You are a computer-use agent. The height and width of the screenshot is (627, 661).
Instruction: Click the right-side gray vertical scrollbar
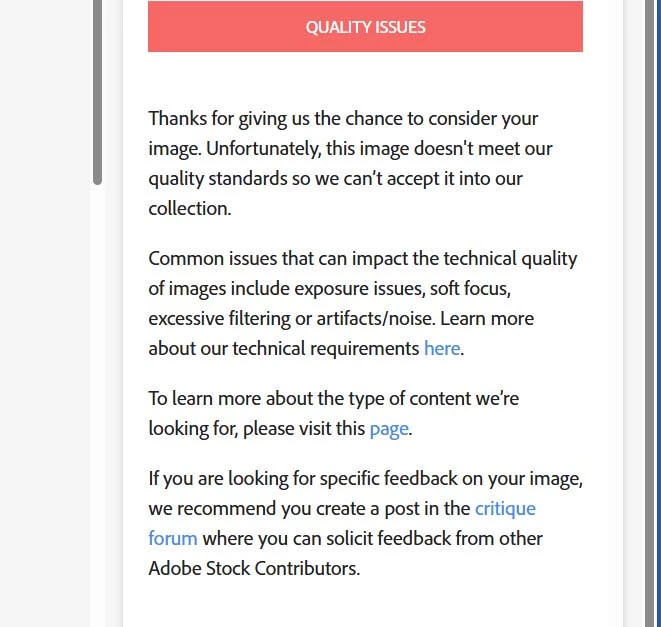click(647, 300)
